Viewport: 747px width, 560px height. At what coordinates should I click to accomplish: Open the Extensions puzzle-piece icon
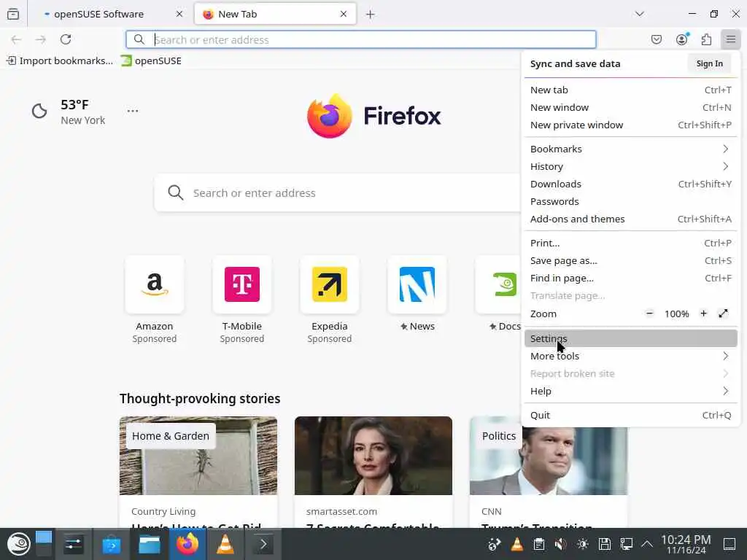point(706,39)
